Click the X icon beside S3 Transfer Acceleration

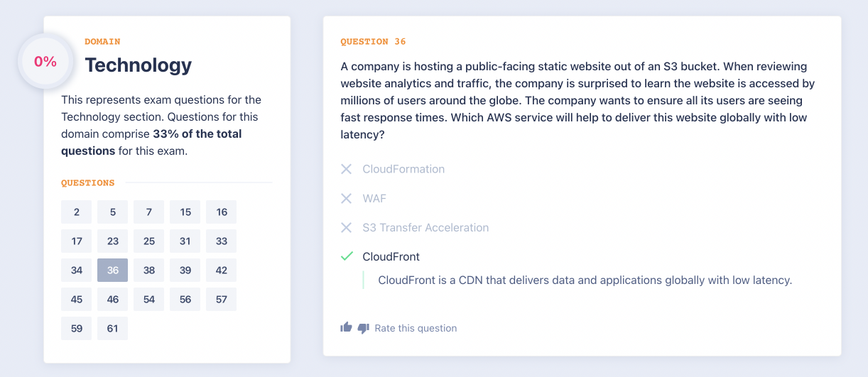(x=346, y=228)
